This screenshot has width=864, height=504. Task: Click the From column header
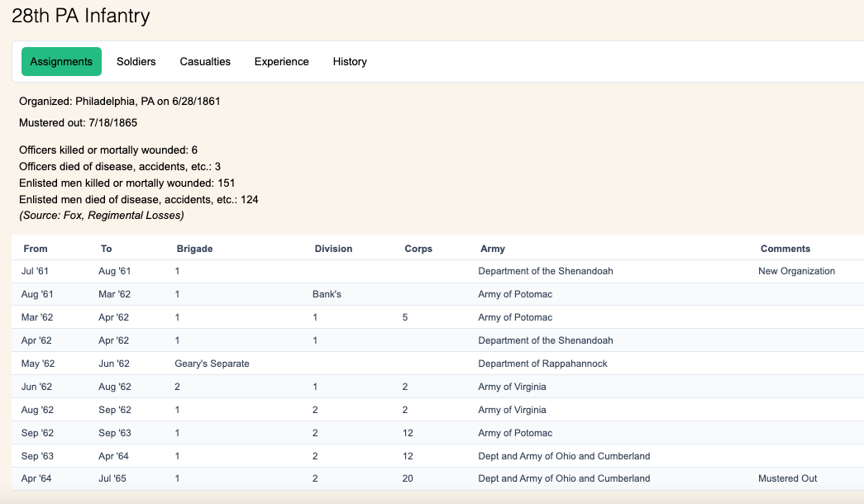36,249
